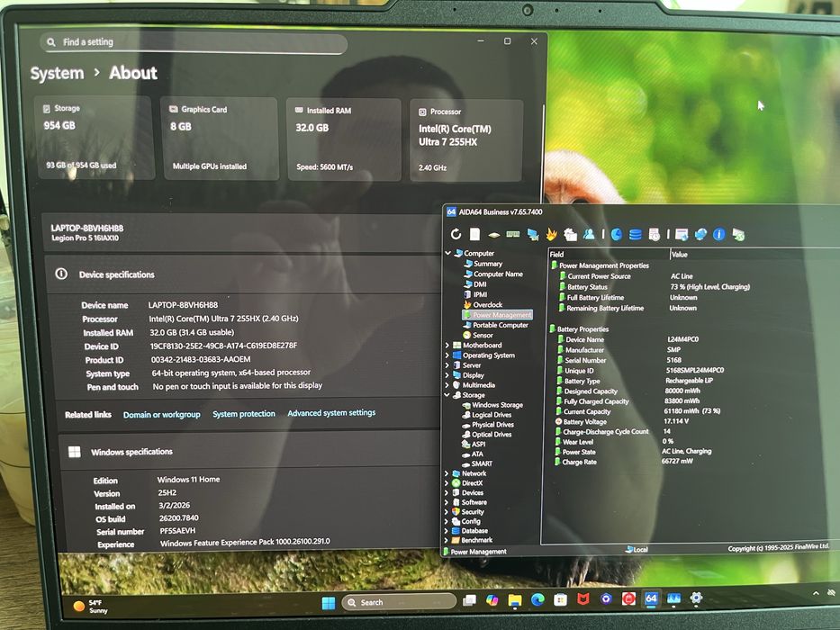Open File Explorer from the taskbar
840x630 pixels.
pyautogui.click(x=515, y=600)
